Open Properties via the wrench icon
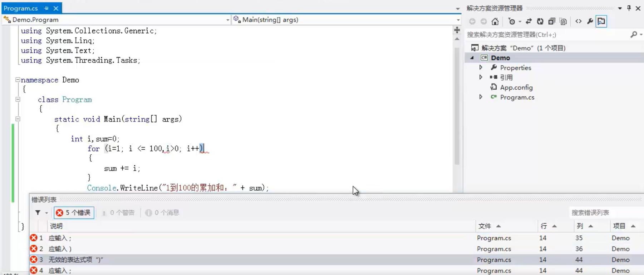This screenshot has height=275, width=644. coord(590,21)
